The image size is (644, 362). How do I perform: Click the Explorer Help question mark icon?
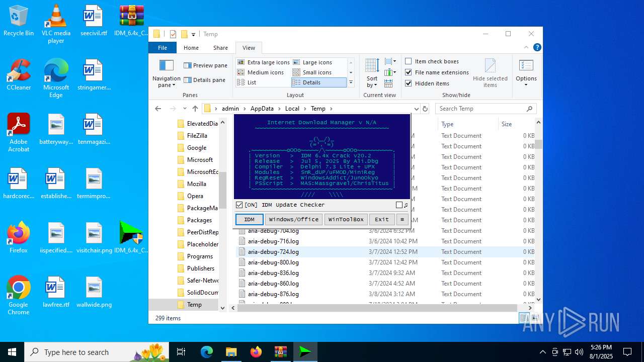(x=537, y=47)
